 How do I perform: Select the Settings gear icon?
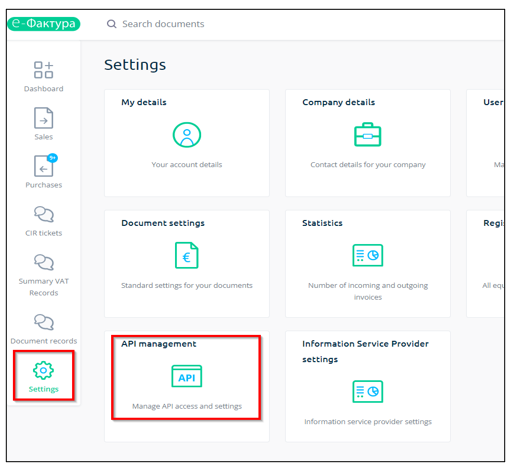43,370
